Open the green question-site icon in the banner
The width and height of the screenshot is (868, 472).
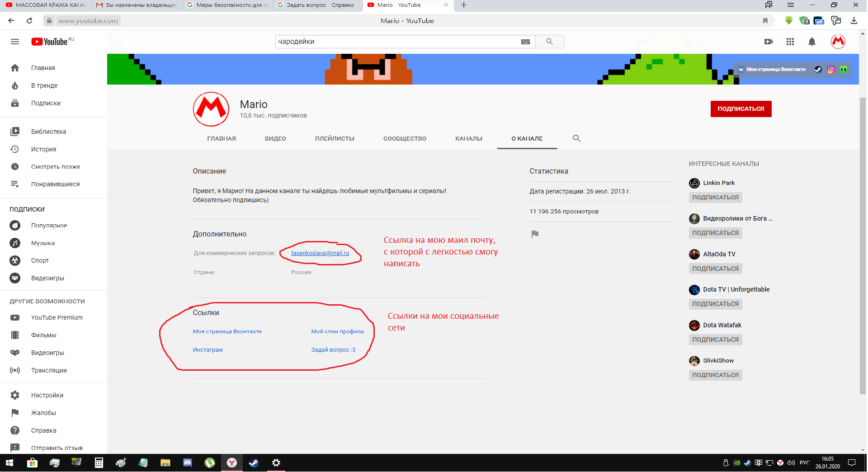(x=844, y=70)
